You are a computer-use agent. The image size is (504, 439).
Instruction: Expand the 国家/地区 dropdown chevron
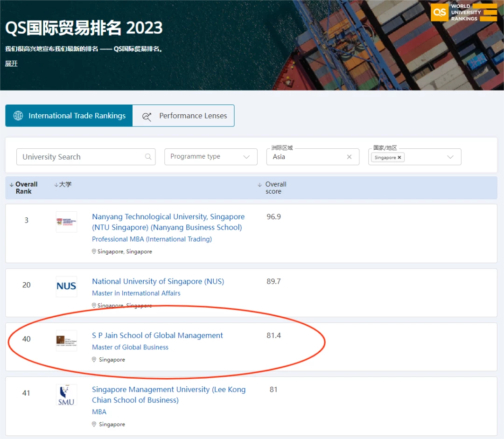click(x=450, y=157)
